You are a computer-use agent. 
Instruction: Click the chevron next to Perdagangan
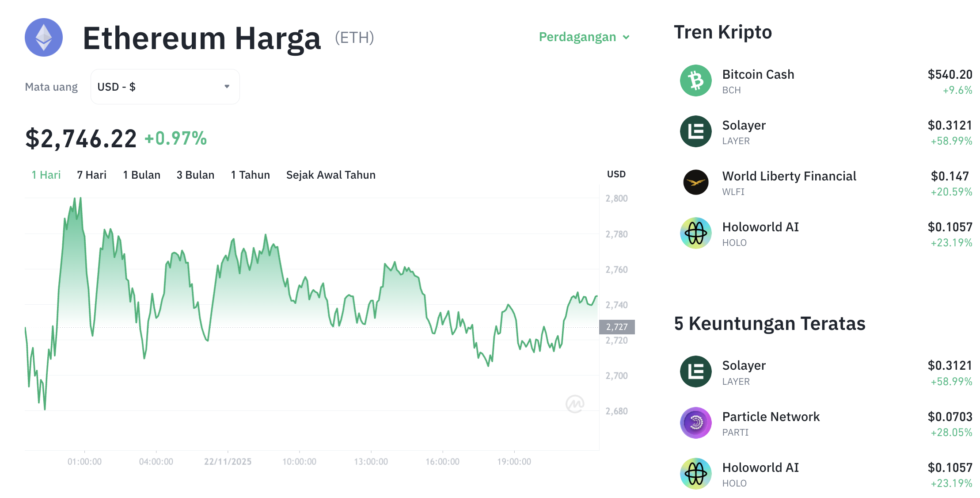coord(626,38)
